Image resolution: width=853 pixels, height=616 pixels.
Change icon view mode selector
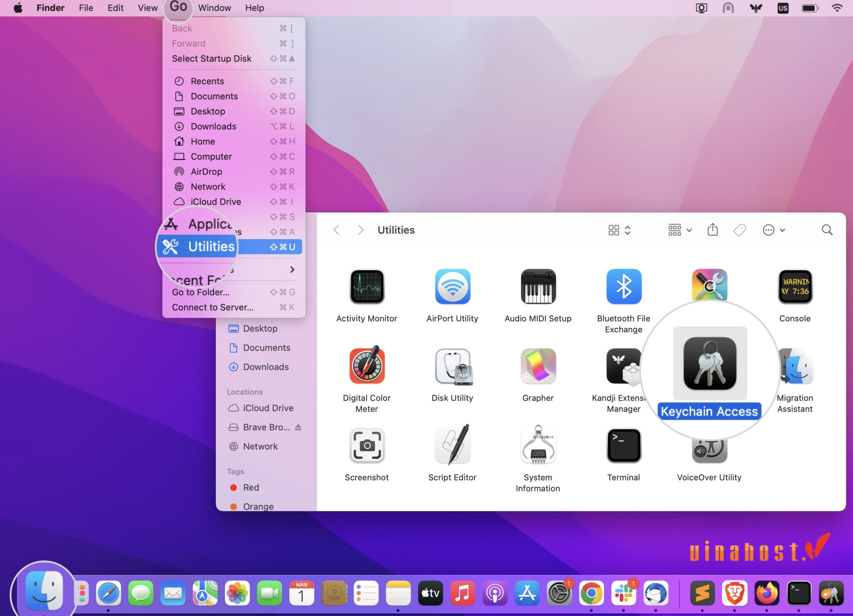click(619, 230)
